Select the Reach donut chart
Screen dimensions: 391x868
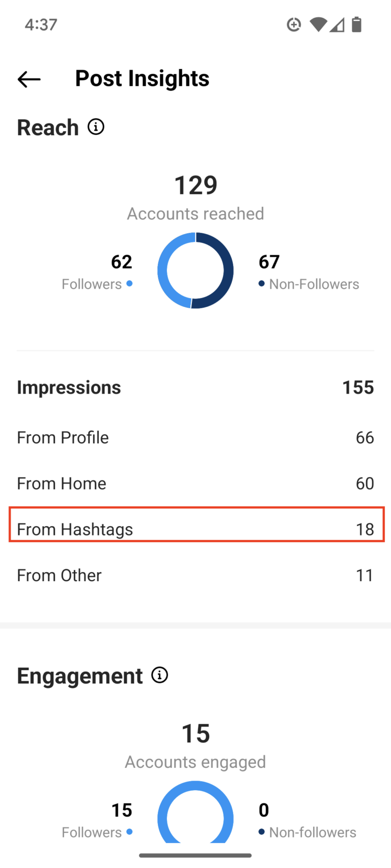195,271
